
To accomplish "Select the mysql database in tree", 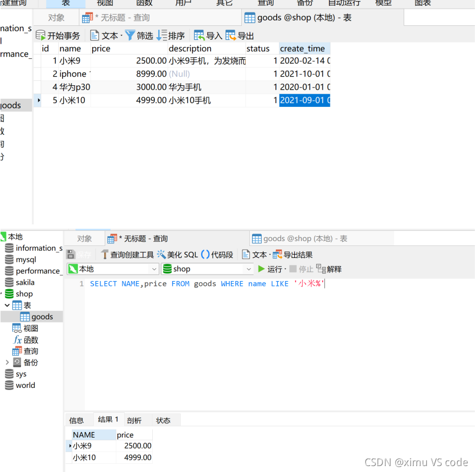I will [21, 259].
